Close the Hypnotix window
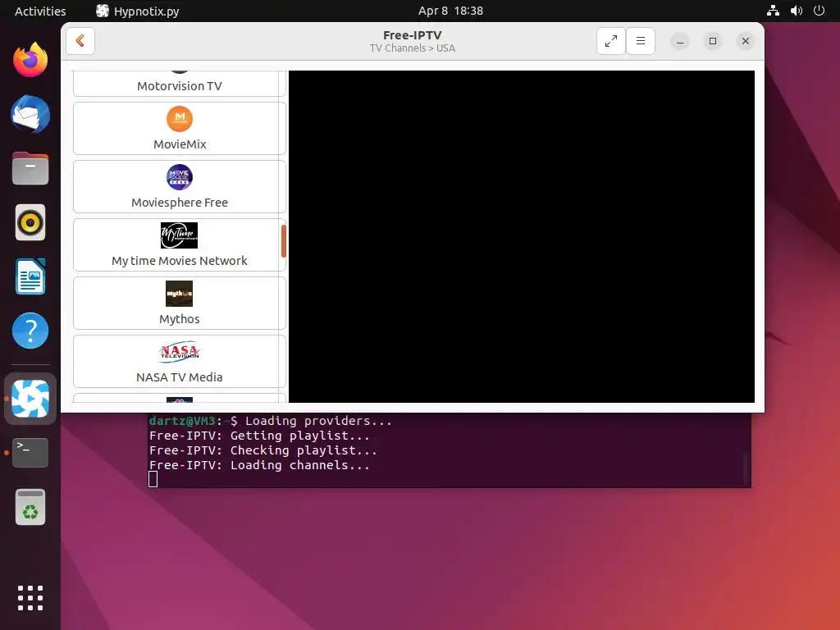The width and height of the screenshot is (840, 630). point(745,41)
